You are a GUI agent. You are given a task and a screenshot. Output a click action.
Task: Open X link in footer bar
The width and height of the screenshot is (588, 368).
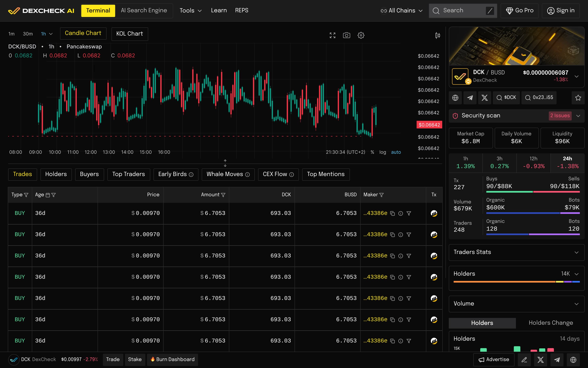[541, 359]
